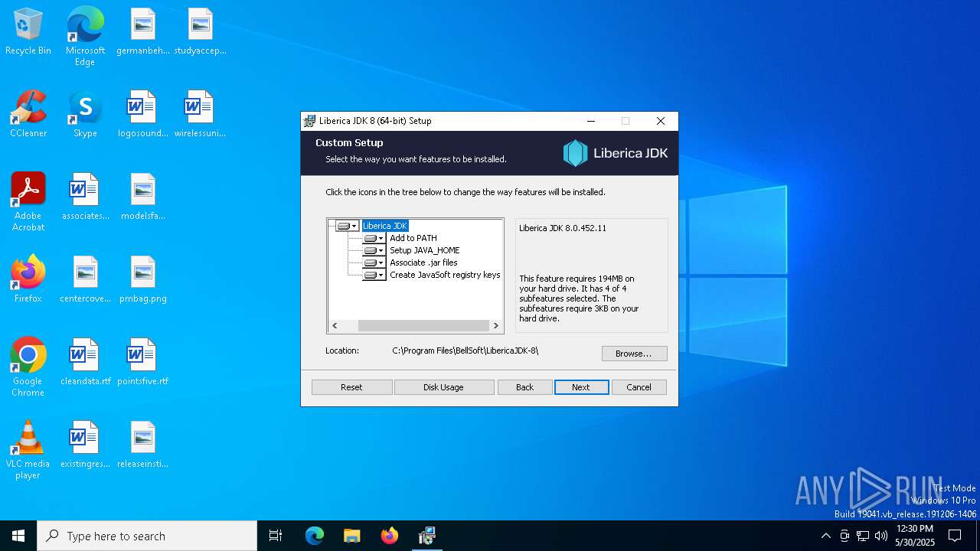Select the Microsoft Edge desktop shortcut

tap(85, 37)
